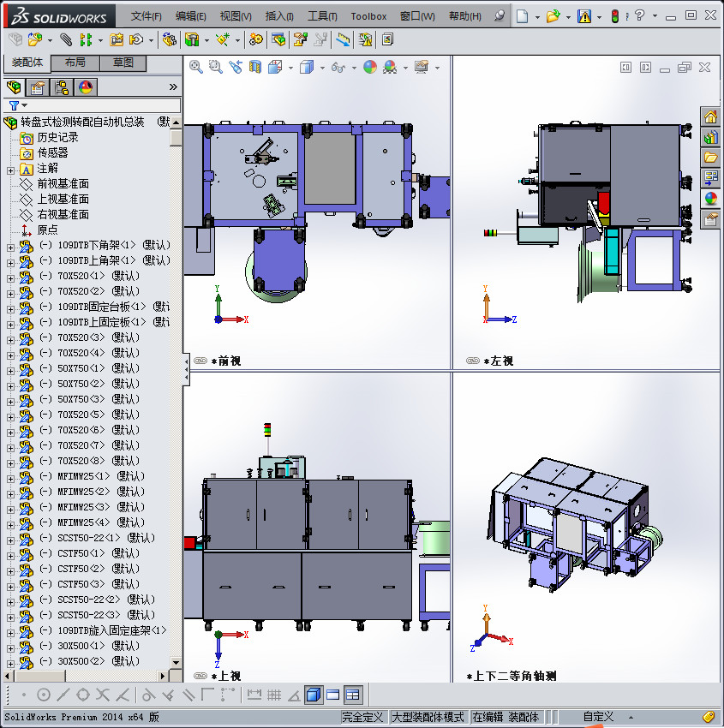The height and width of the screenshot is (728, 724).
Task: Expand the 109DTB下角架<1> component node
Action: click(10, 248)
